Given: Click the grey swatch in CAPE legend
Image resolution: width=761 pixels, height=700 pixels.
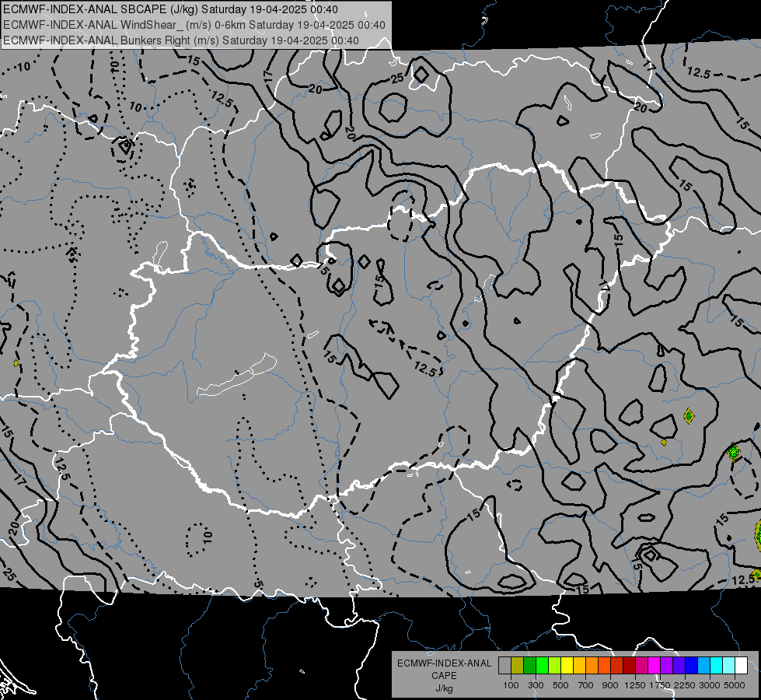Looking at the screenshot, I should [x=504, y=666].
